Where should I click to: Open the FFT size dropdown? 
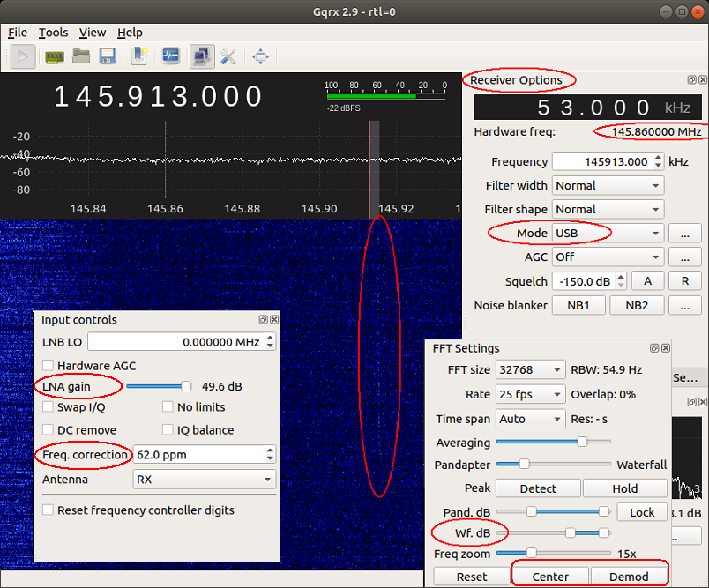click(x=530, y=369)
